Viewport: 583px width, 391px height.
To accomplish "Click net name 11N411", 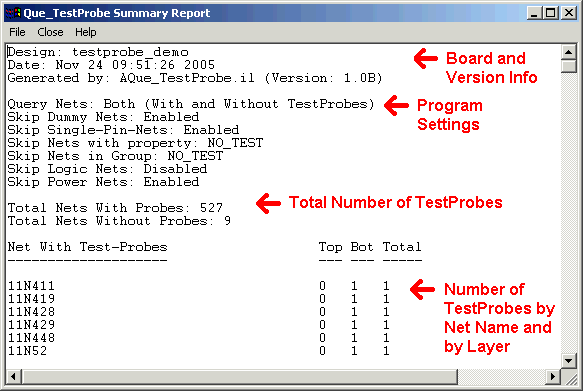I will click(x=32, y=286).
